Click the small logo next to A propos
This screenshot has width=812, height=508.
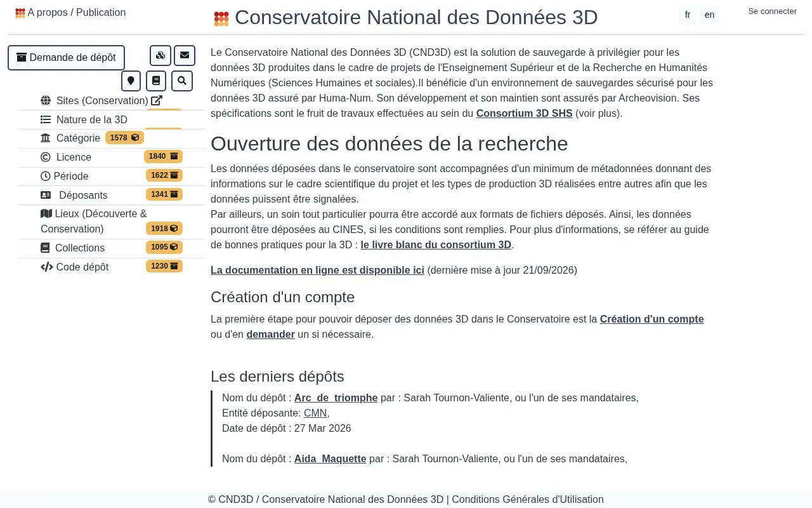pos(20,13)
